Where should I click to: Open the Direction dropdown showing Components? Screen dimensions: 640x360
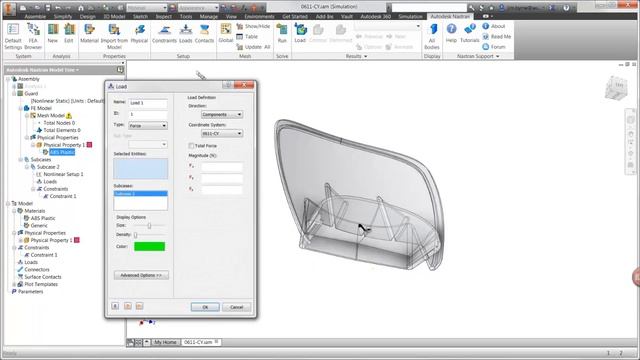click(x=222, y=115)
